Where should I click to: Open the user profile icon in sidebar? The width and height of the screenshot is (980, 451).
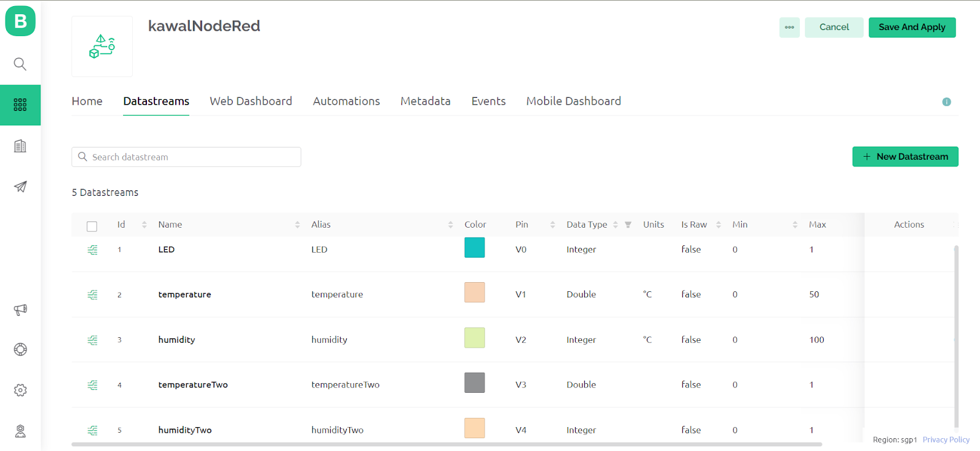point(20,431)
